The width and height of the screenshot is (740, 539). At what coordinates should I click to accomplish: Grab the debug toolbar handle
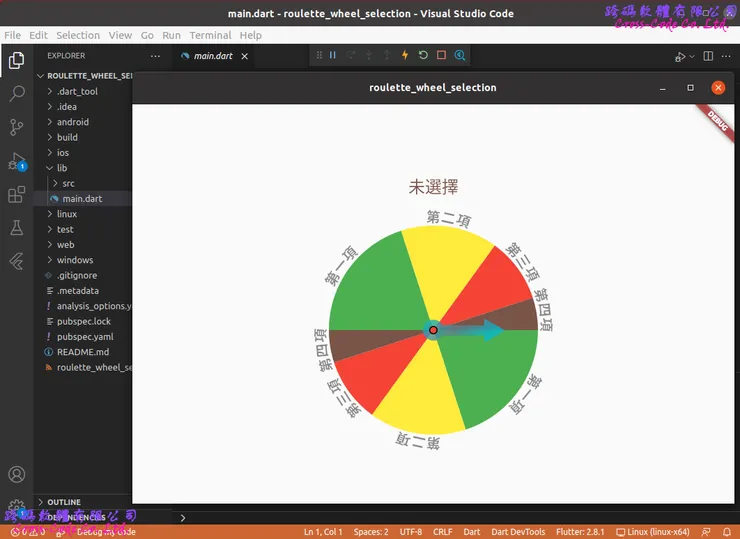319,55
